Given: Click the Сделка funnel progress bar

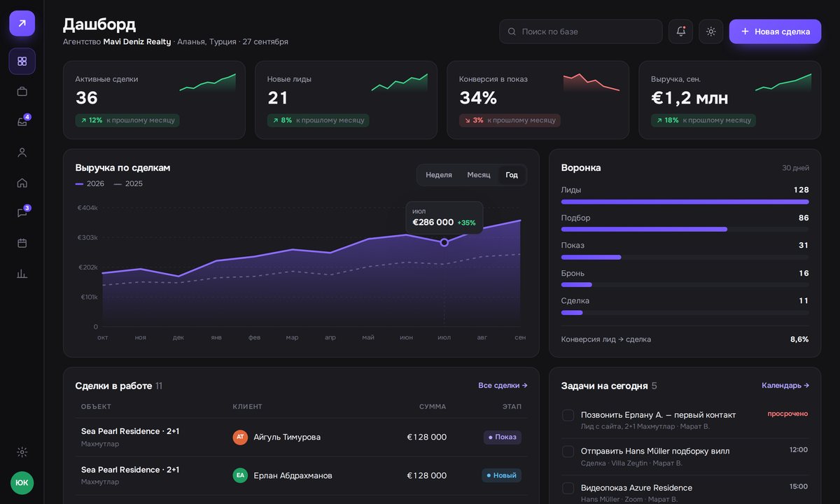Looking at the screenshot, I should point(685,312).
